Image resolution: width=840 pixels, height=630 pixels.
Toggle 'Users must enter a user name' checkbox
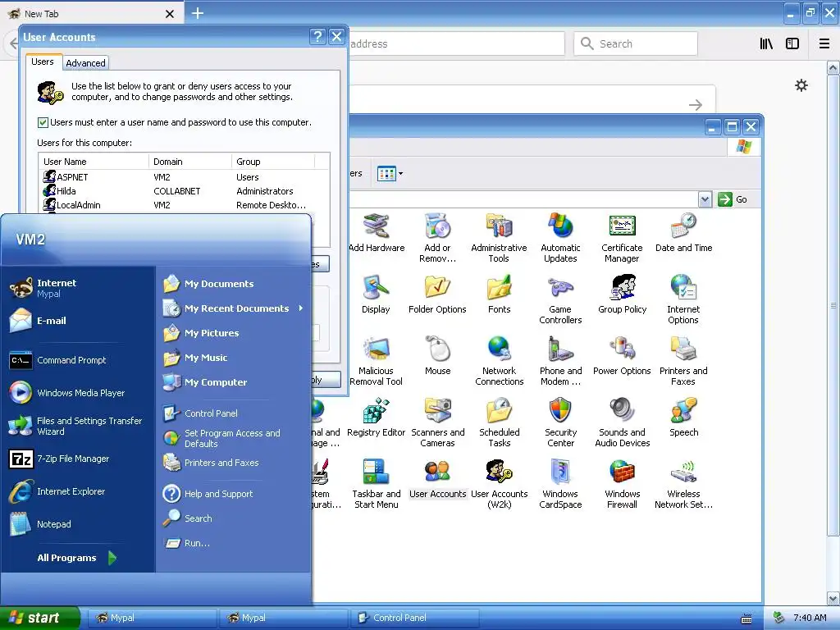click(x=43, y=123)
